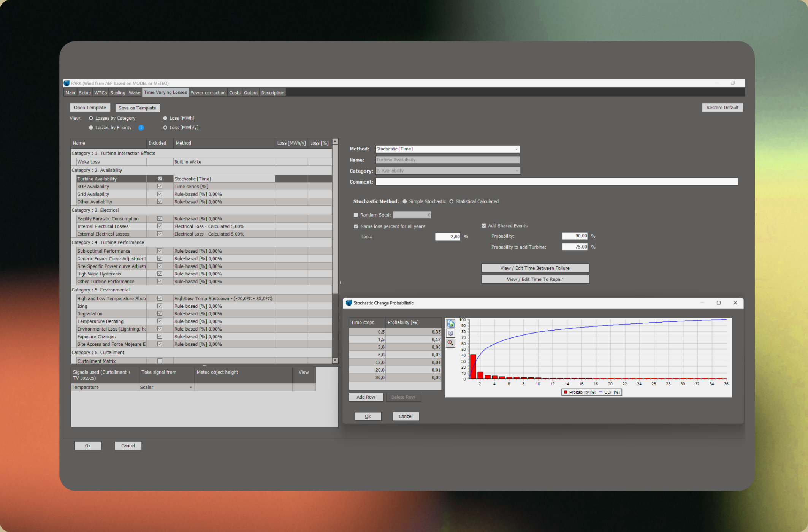Switch to the Scaling tab
Screen dimensions: 808x532
click(x=117, y=93)
